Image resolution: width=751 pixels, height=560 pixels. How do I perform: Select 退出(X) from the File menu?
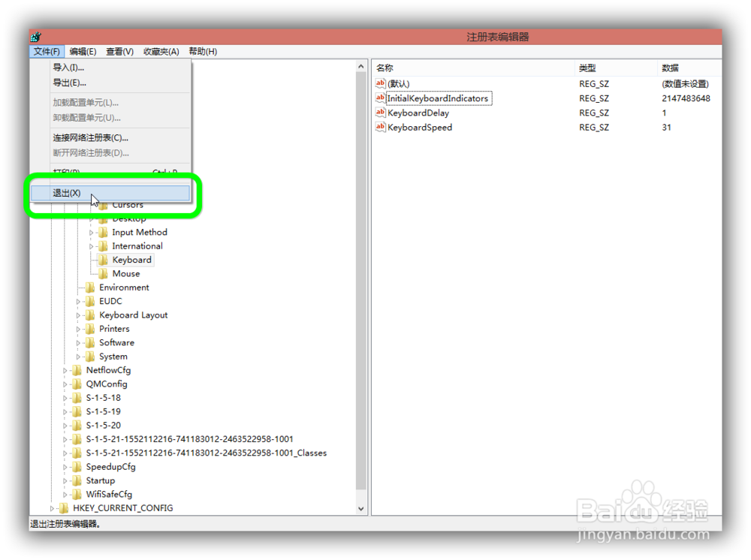(x=67, y=192)
